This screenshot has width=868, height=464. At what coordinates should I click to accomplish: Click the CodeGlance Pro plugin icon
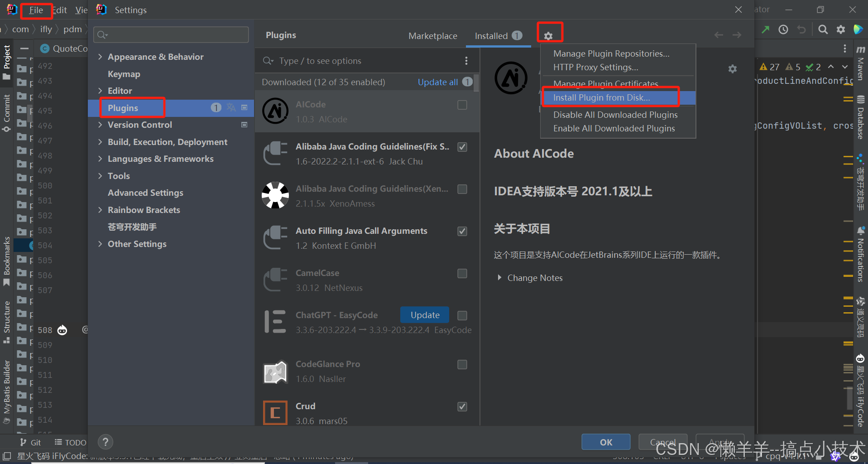[x=275, y=372]
